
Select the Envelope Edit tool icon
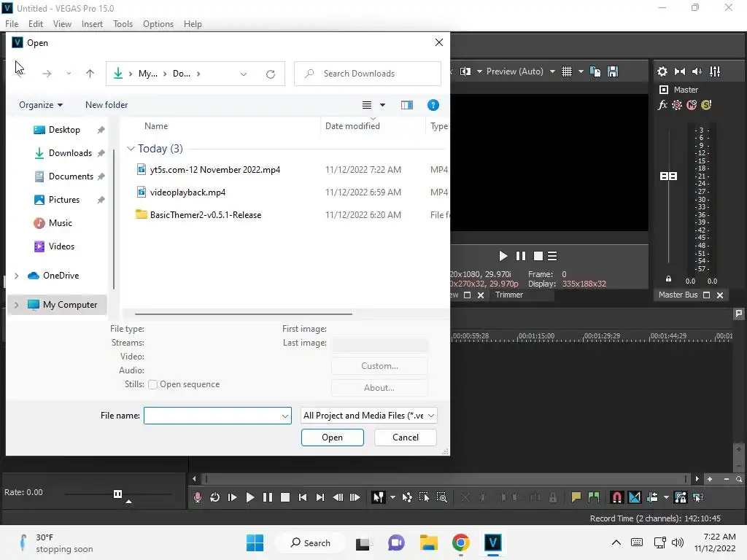point(407,497)
